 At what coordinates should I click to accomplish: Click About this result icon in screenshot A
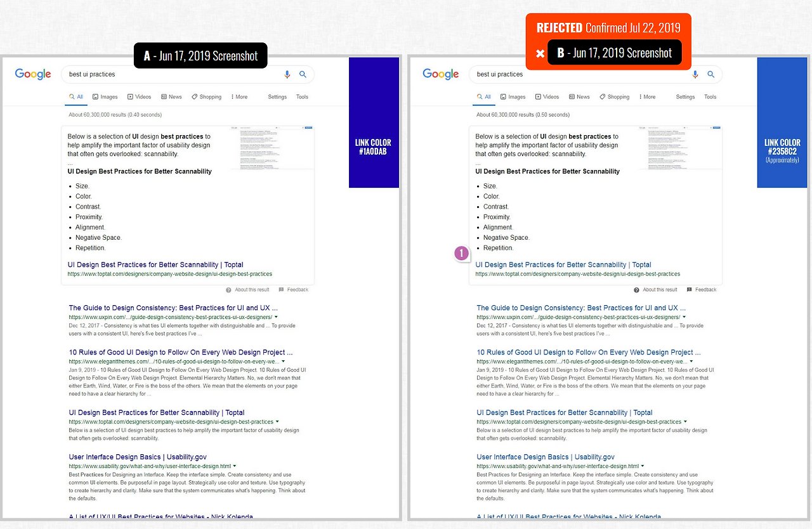pyautogui.click(x=228, y=290)
